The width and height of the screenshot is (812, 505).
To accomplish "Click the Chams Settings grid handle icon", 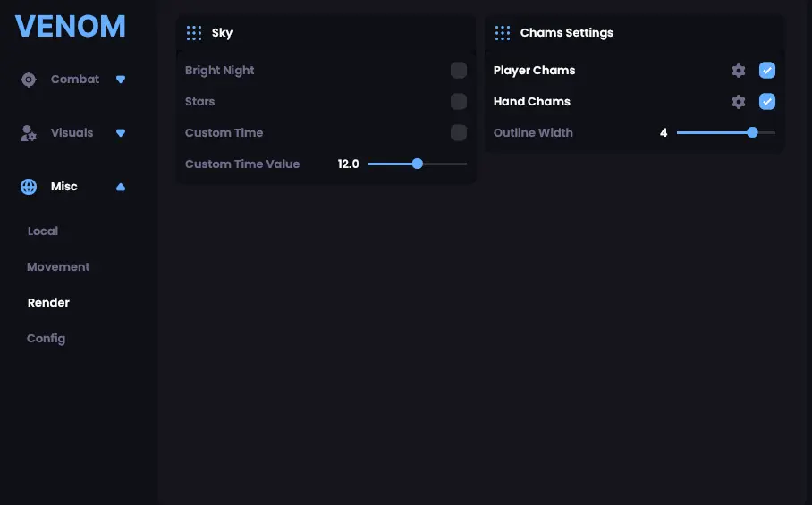I will click(503, 33).
